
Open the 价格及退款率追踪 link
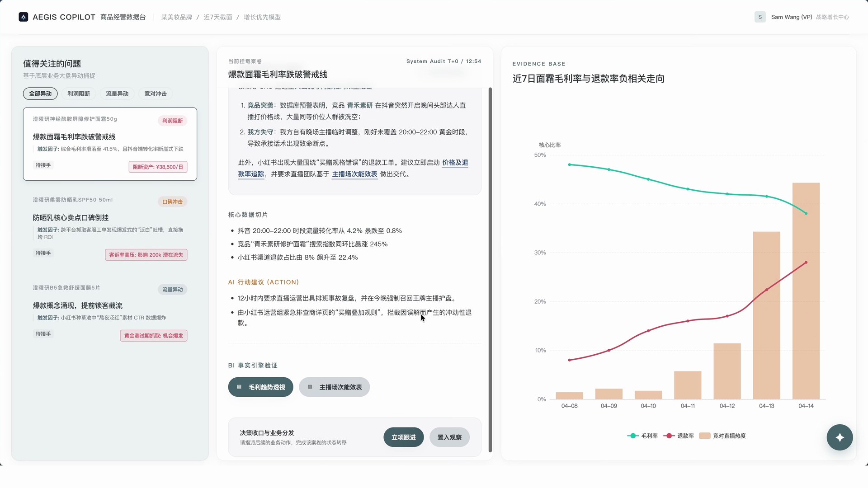(x=455, y=163)
